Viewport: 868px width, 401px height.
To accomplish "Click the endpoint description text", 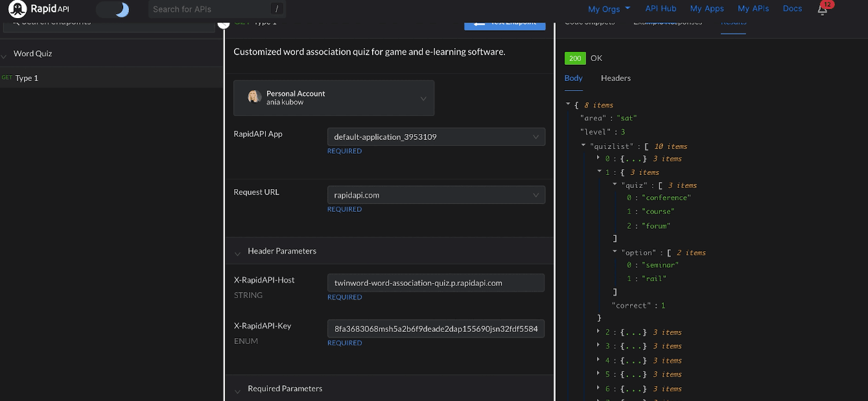I will click(x=369, y=52).
